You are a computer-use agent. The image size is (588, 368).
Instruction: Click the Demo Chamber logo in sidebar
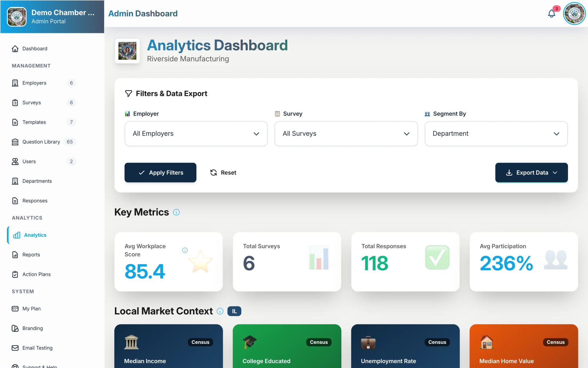click(17, 16)
